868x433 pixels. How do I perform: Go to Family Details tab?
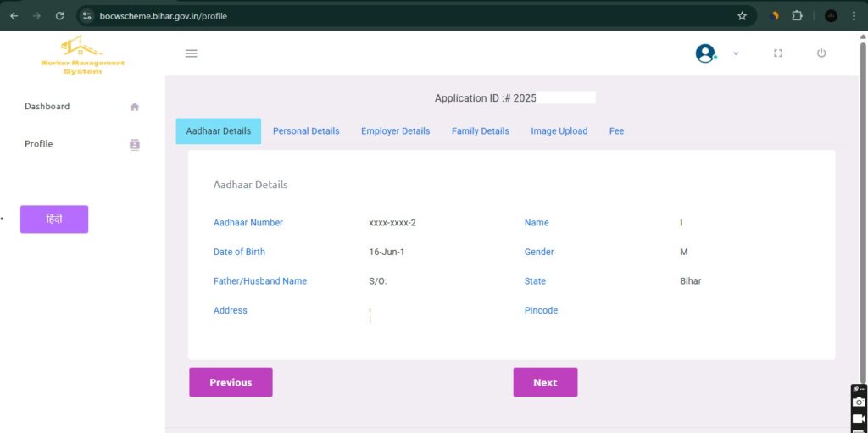tap(480, 131)
